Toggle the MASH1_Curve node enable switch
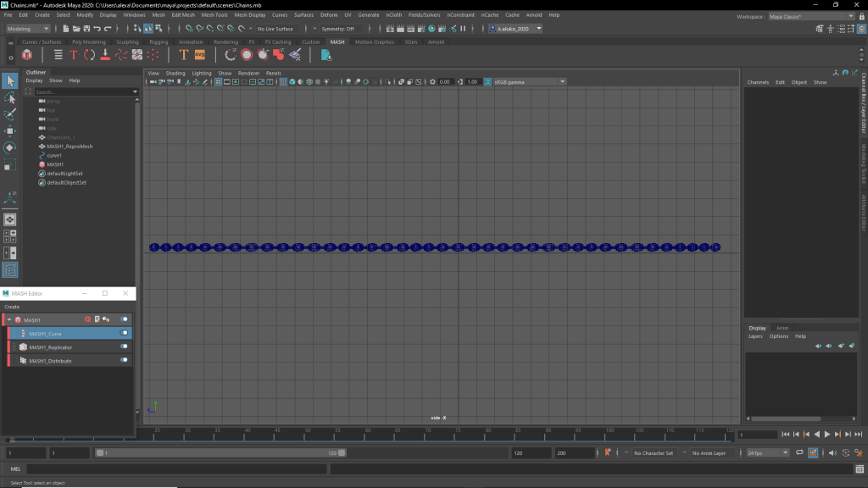 pyautogui.click(x=124, y=333)
